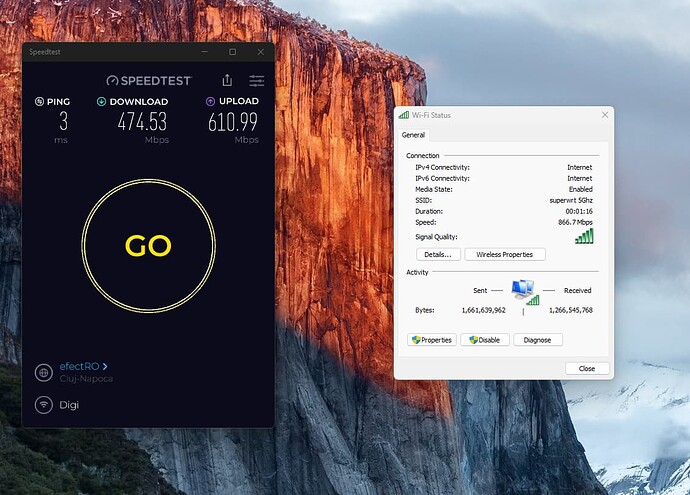
Task: Click the Signal Quality bars icon
Action: [x=584, y=236]
